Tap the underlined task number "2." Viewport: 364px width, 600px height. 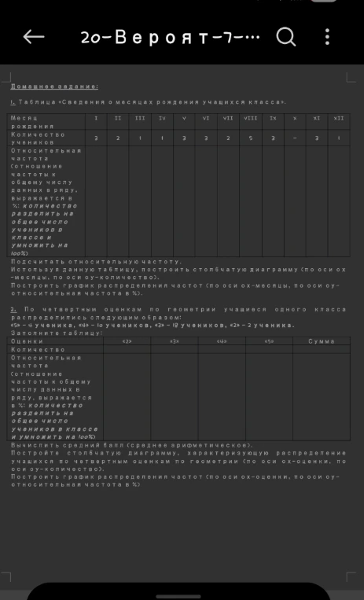[13, 309]
